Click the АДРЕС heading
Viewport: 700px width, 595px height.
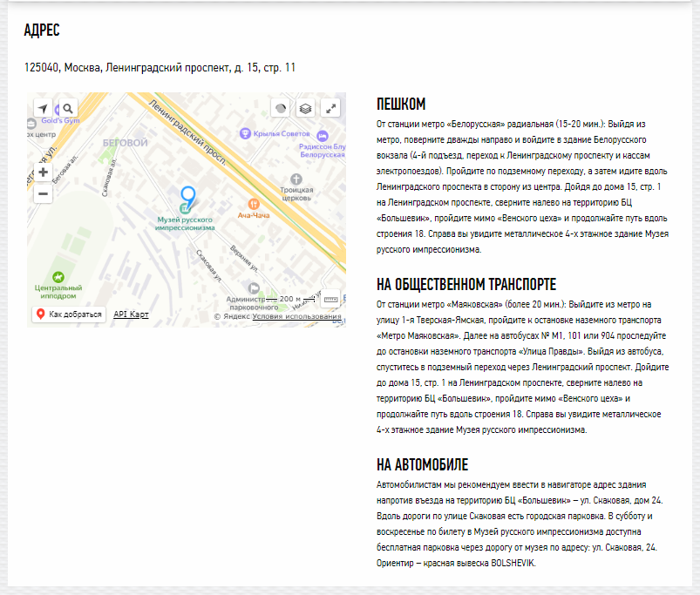(42, 30)
